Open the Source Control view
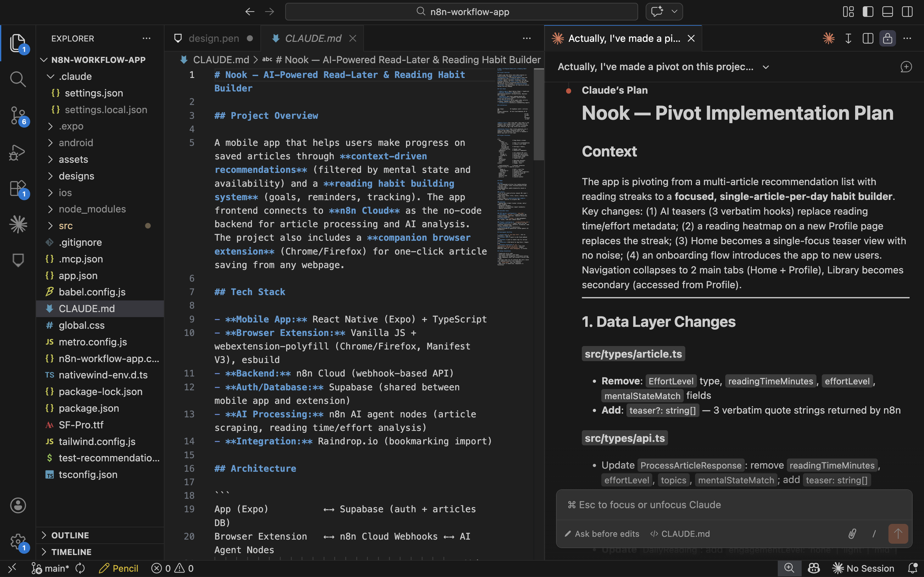 coord(18,115)
